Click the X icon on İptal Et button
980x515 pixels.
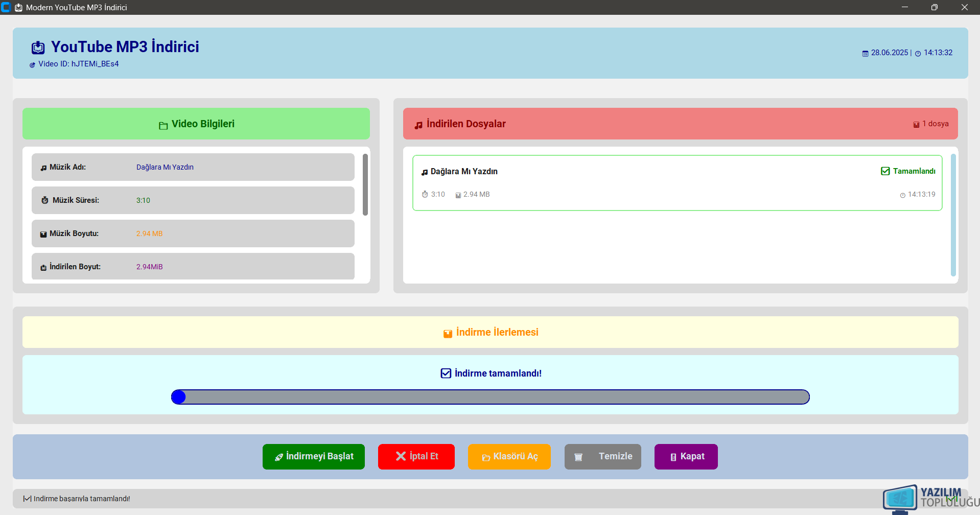coord(401,456)
